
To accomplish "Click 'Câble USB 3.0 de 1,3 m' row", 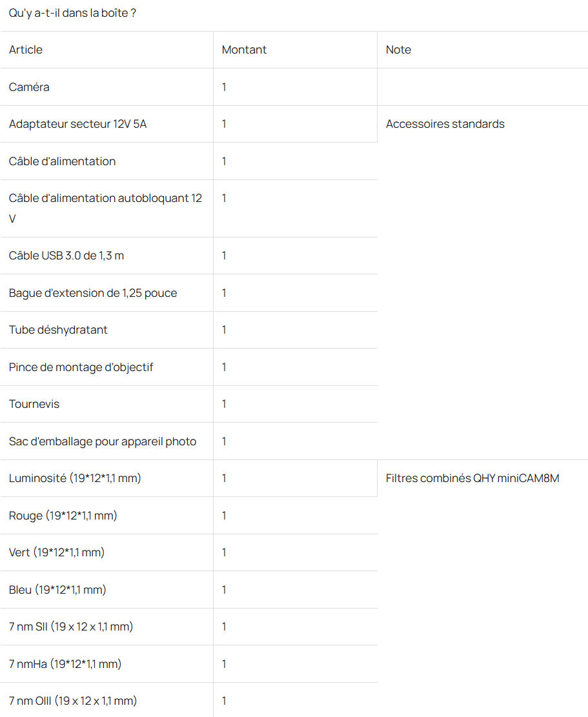I will click(x=66, y=256).
